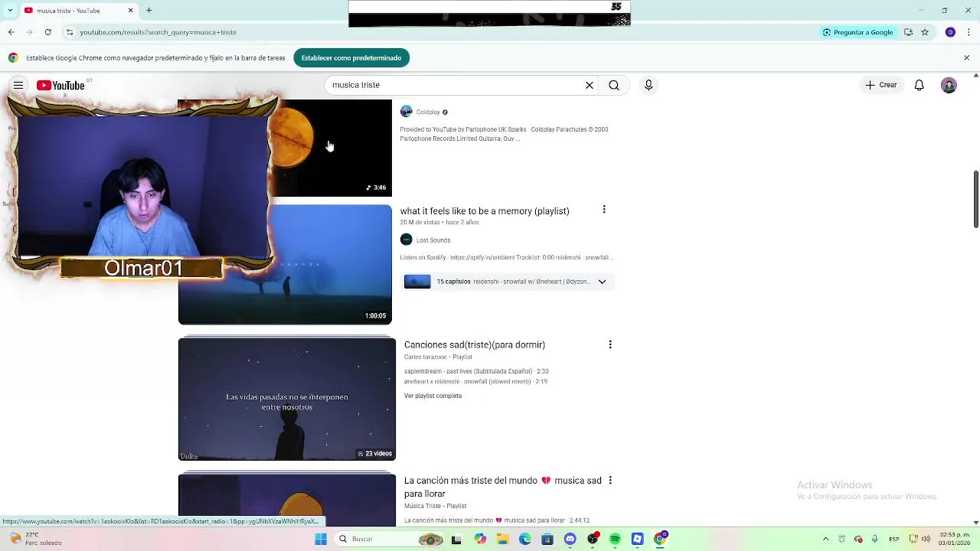
Task: Play 'sapientdream - past lives' track row
Action: (x=476, y=371)
